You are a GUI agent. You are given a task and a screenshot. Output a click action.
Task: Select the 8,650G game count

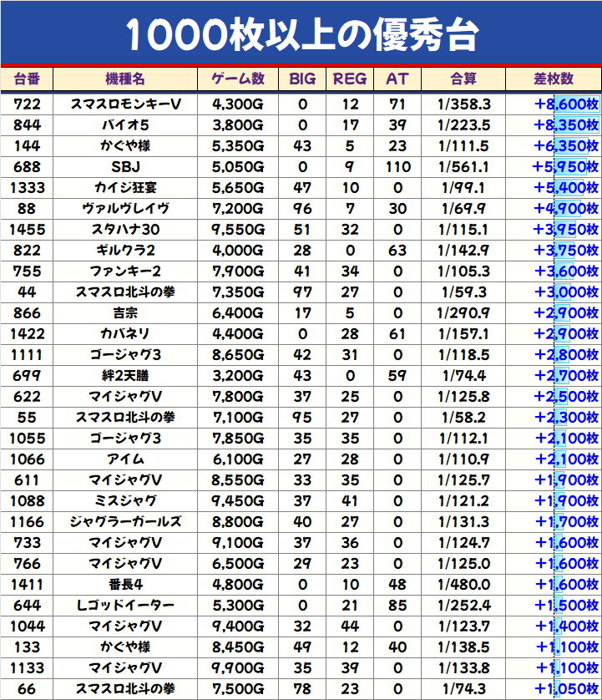pyautogui.click(x=238, y=355)
